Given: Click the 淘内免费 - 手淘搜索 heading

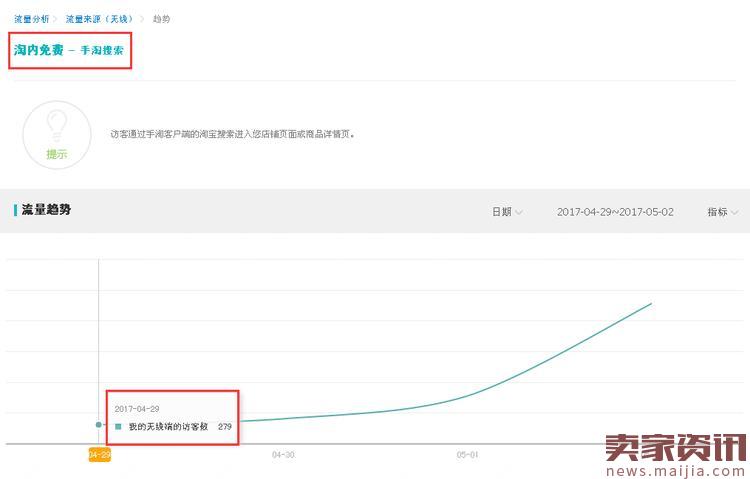Looking at the screenshot, I should [69, 50].
